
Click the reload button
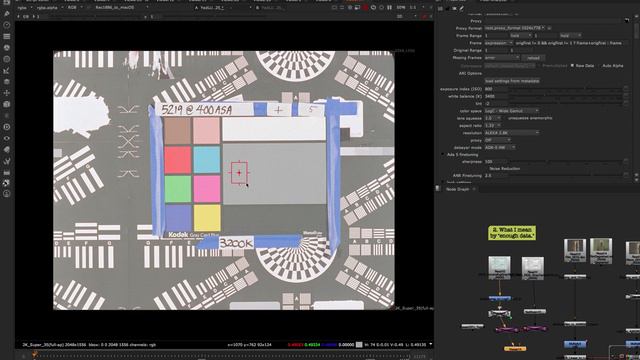tap(533, 58)
